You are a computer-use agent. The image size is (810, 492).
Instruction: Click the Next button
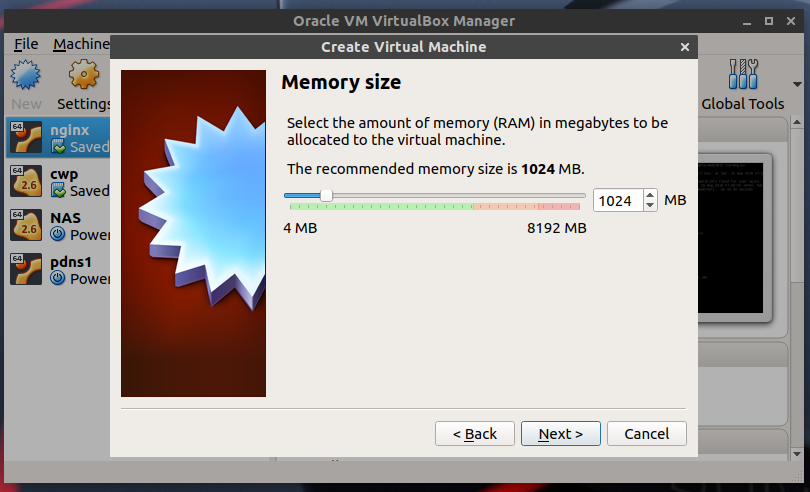click(560, 433)
